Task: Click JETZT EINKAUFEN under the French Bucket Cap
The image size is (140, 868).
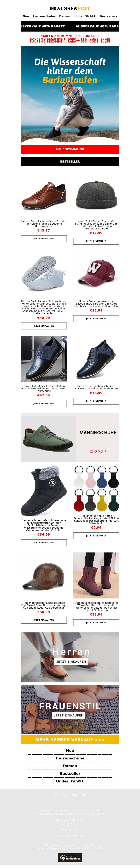Action: click(x=96, y=241)
